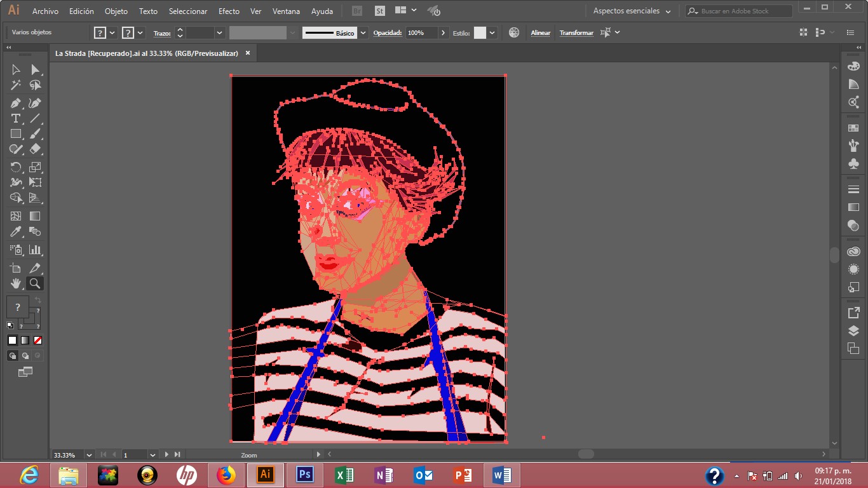Set paint mode to Color
Image resolution: width=868 pixels, height=488 pixels.
[x=12, y=341]
